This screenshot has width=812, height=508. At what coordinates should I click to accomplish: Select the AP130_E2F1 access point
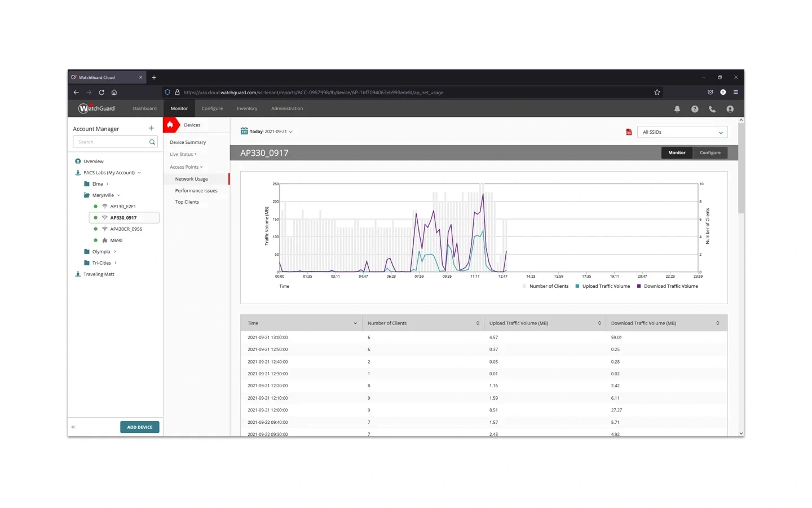[123, 207]
